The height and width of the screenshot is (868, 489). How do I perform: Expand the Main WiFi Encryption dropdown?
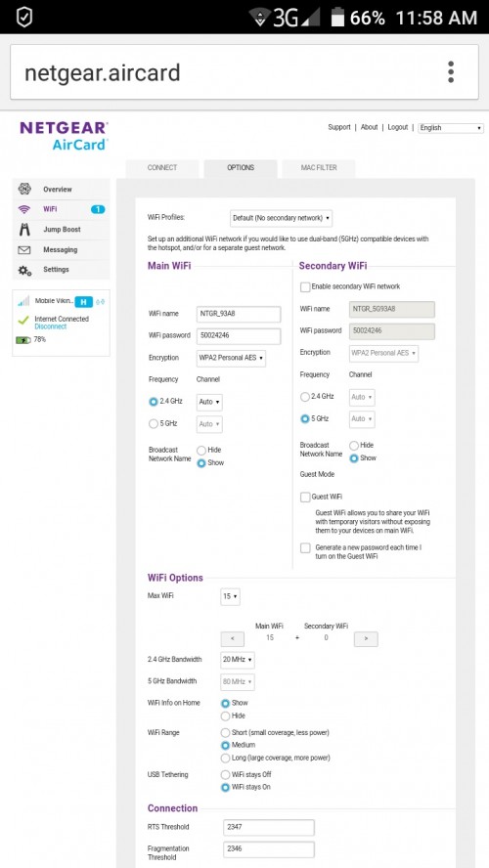(x=232, y=358)
